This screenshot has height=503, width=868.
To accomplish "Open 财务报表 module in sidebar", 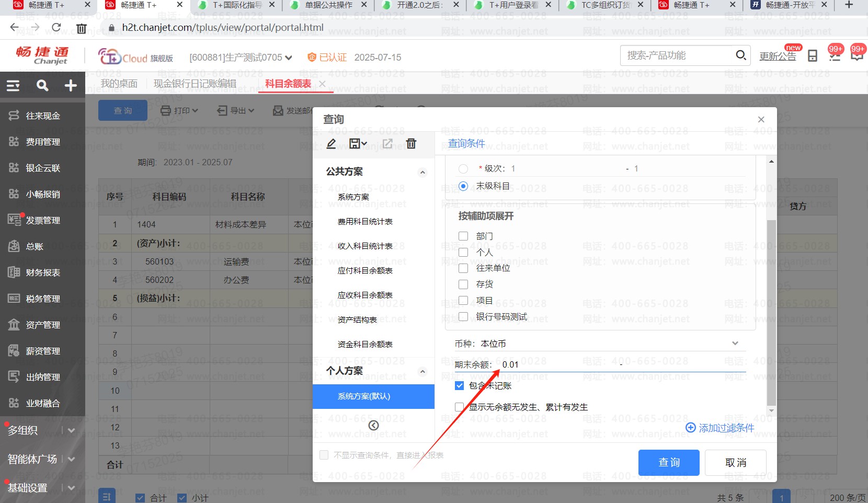I will [x=42, y=272].
